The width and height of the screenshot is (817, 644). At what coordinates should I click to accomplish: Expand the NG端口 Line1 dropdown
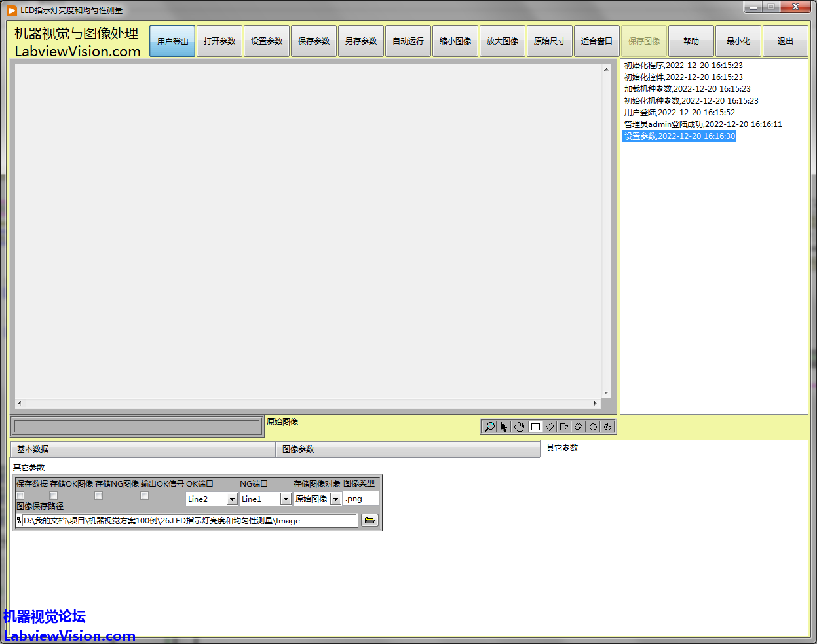286,499
